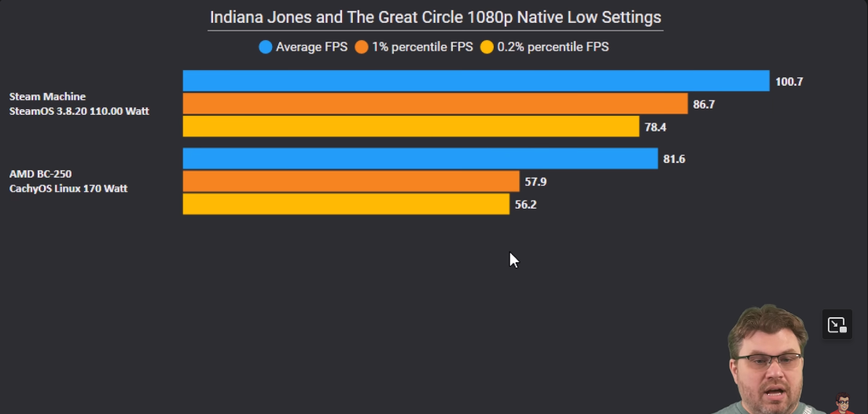Select Steam Machine blue bar valued 100.7
The width and height of the screenshot is (868, 414).
coord(476,81)
